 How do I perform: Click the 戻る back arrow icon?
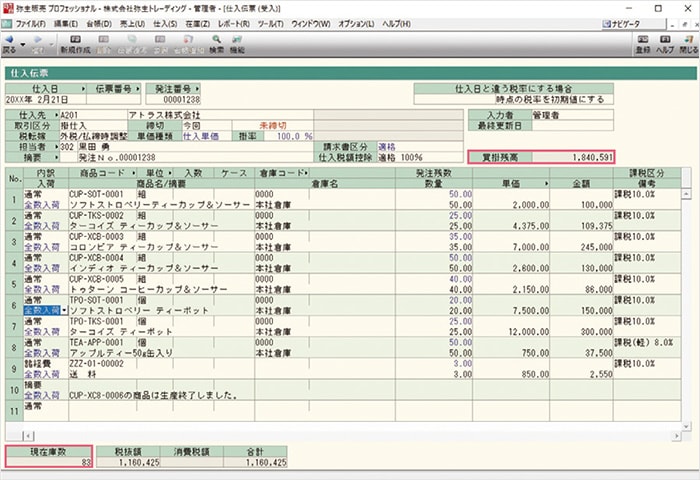coord(8,40)
